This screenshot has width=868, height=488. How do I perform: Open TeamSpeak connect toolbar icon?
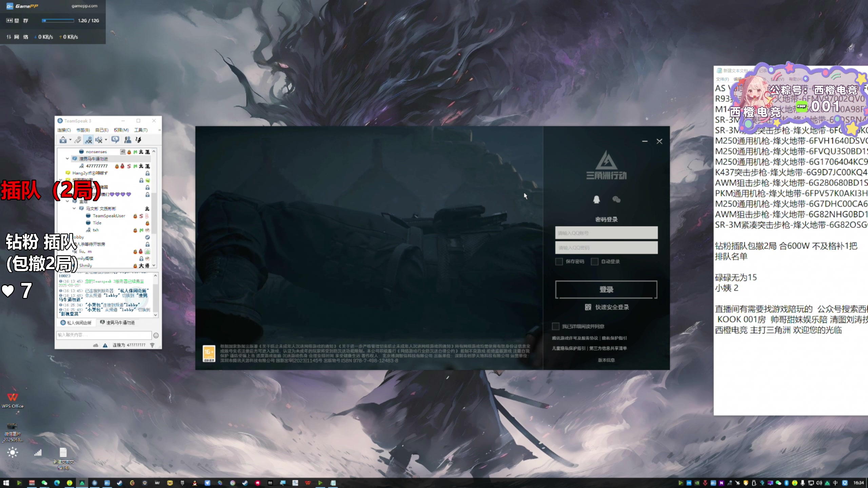(63, 140)
